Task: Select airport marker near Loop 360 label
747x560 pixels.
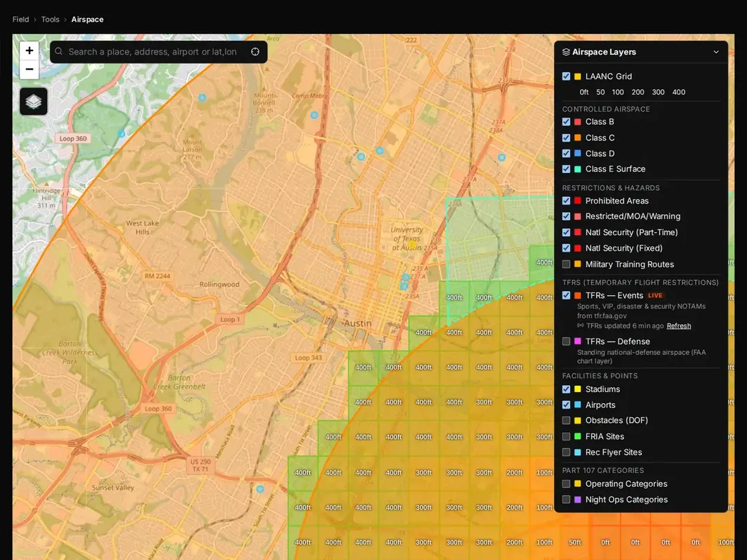Action: (122, 134)
